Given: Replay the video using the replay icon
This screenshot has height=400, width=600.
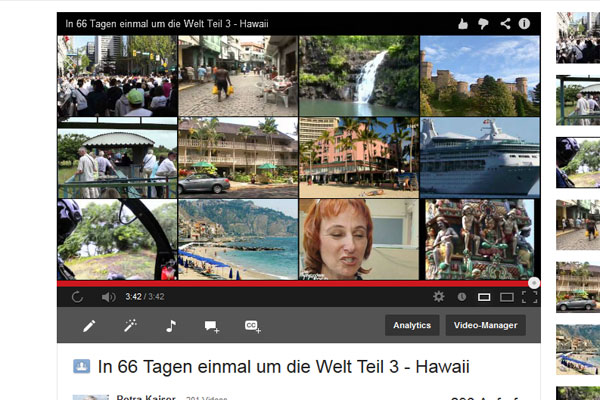Looking at the screenshot, I should pos(77,297).
